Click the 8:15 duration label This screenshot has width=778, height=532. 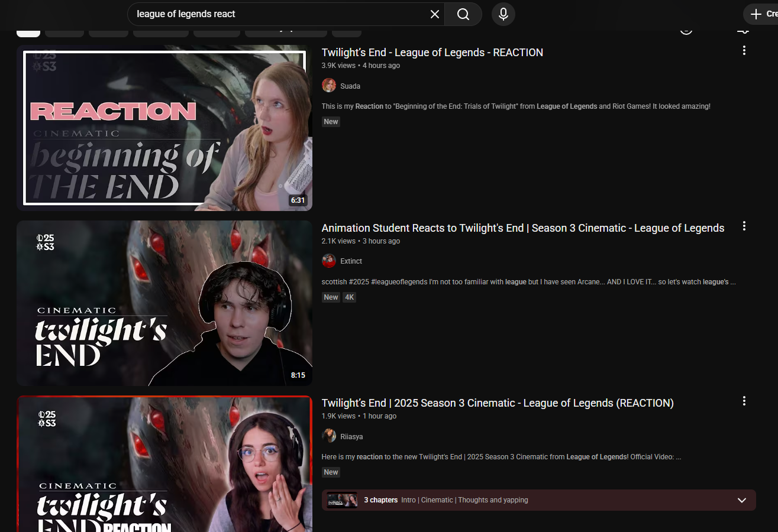298,375
